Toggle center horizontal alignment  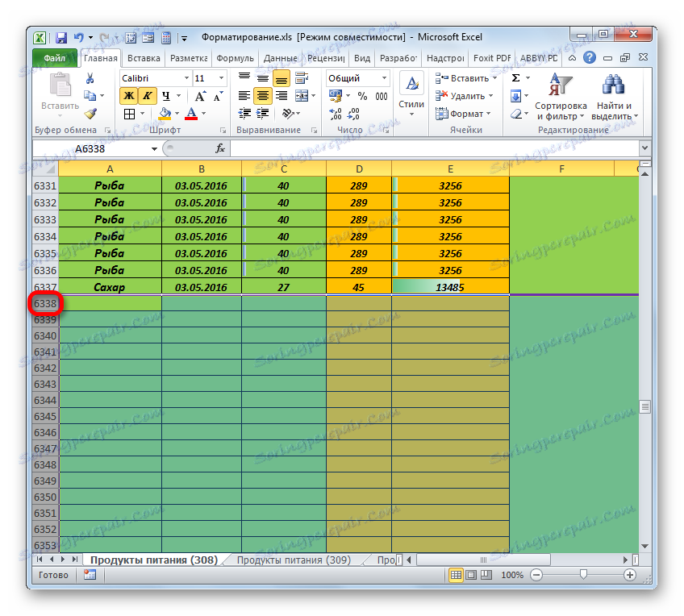pyautogui.click(x=263, y=96)
